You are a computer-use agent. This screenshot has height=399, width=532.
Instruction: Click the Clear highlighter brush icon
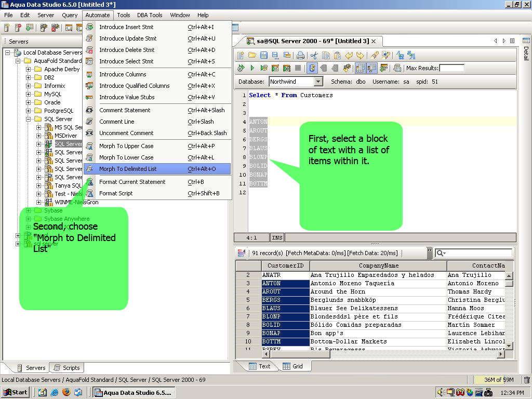tap(374, 55)
